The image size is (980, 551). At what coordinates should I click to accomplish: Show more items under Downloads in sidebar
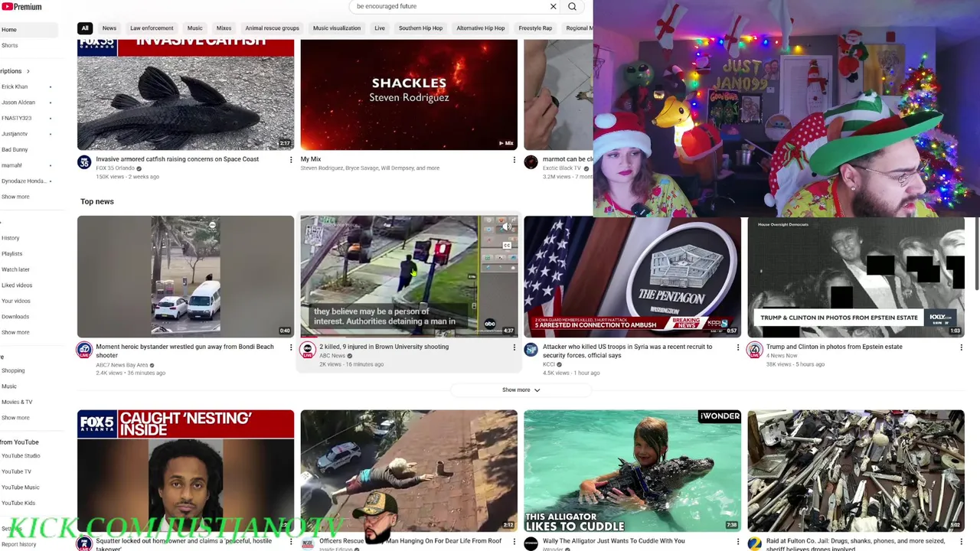click(15, 332)
